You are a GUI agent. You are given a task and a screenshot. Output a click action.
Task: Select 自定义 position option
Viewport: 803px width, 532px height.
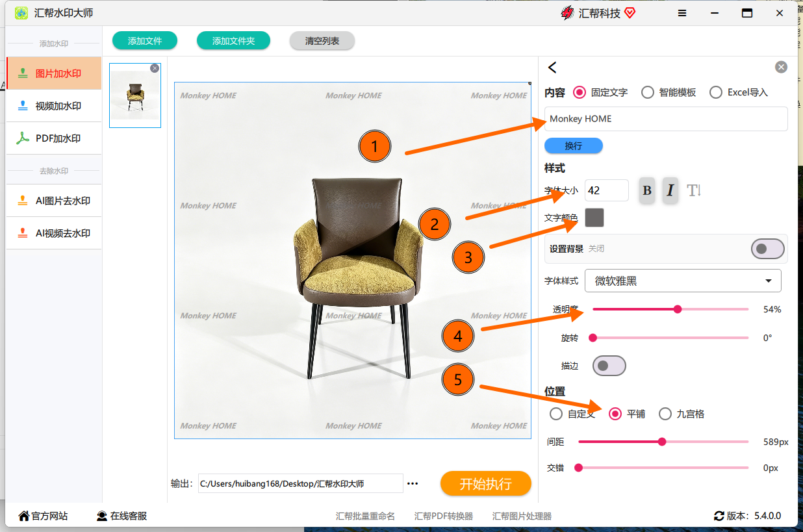coord(556,414)
